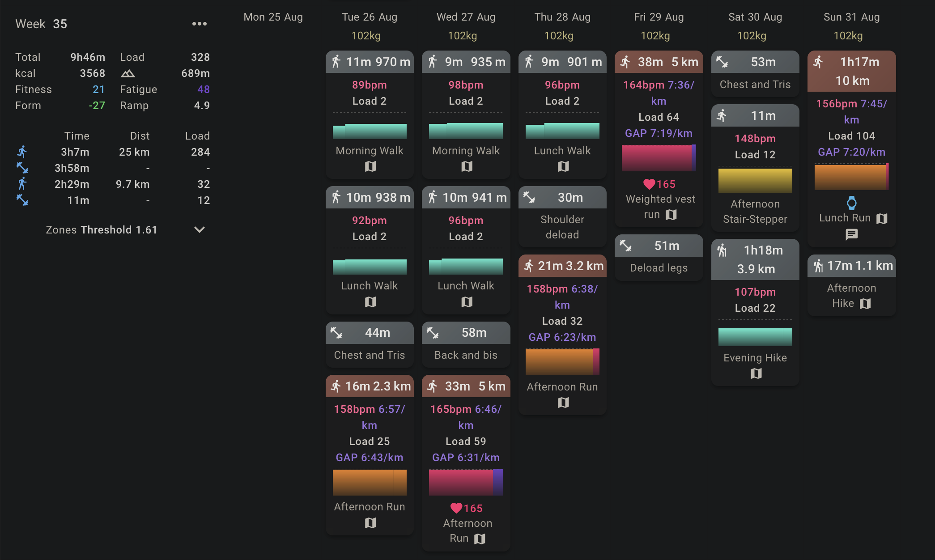Select the Mon 25 Aug day header
Viewport: 935px width, 560px height.
(273, 17)
